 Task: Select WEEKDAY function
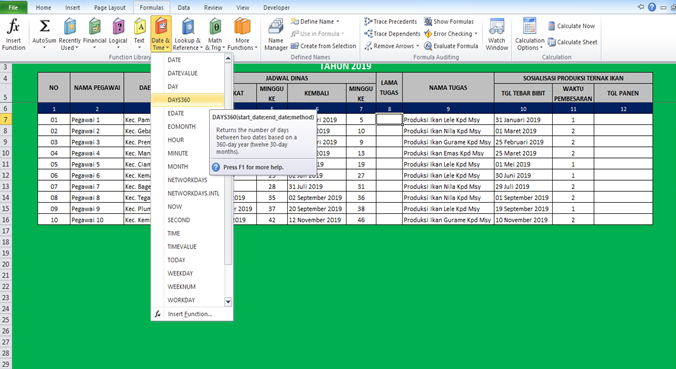tap(188, 274)
